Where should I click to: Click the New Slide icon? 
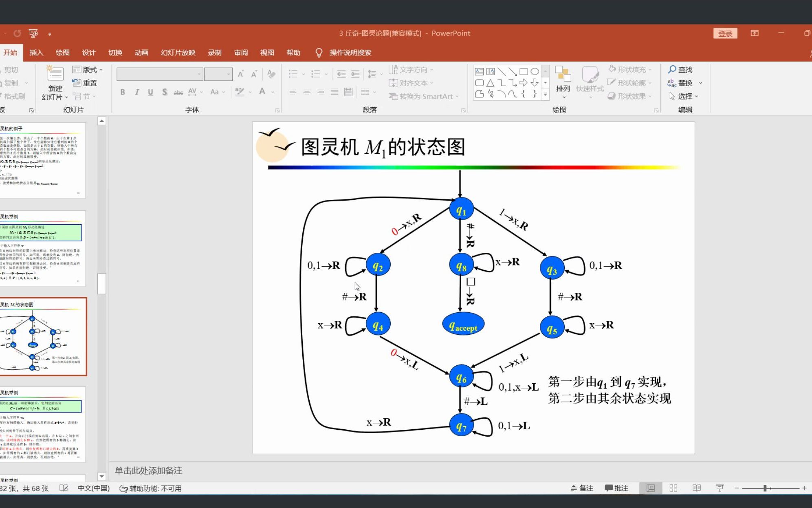tap(55, 74)
